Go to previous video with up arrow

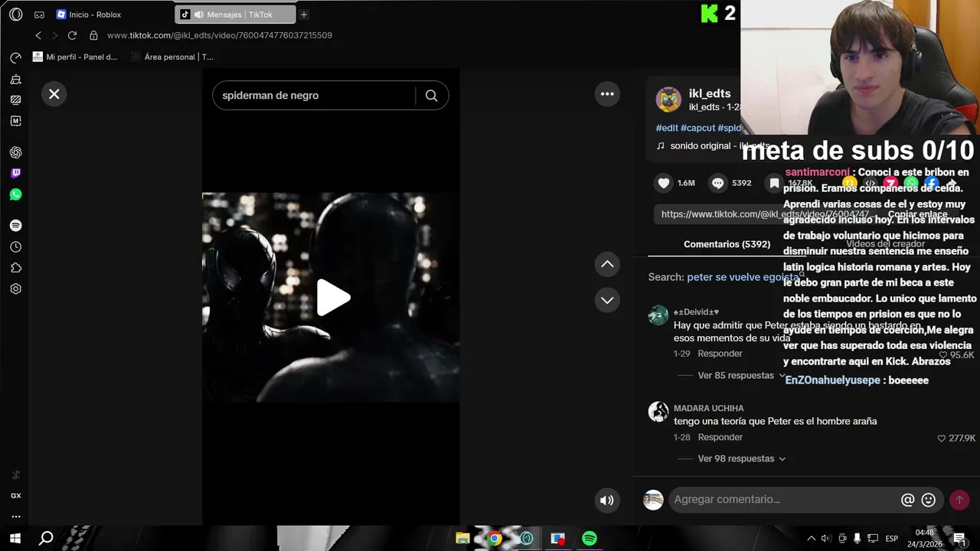pyautogui.click(x=607, y=264)
